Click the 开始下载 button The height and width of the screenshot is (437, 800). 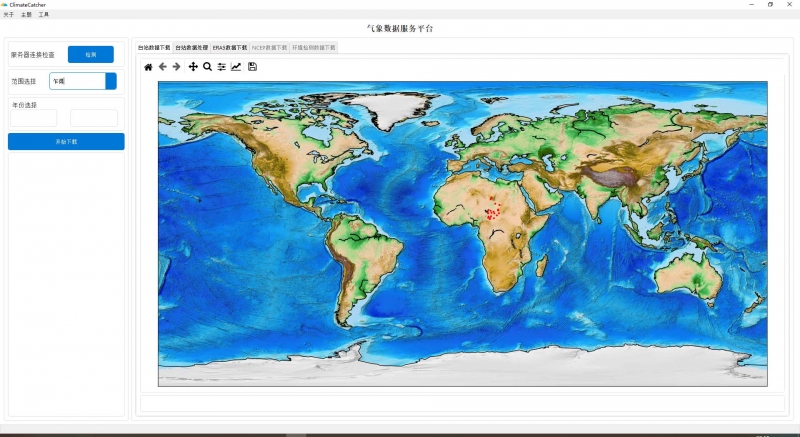click(x=66, y=142)
